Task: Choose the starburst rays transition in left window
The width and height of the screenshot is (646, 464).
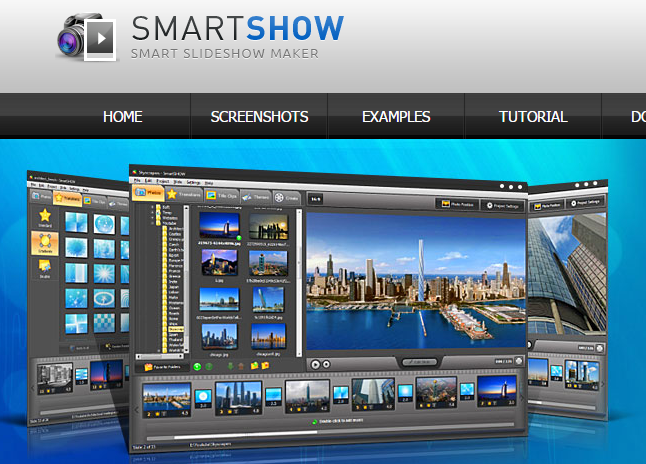Action: pos(104,273)
